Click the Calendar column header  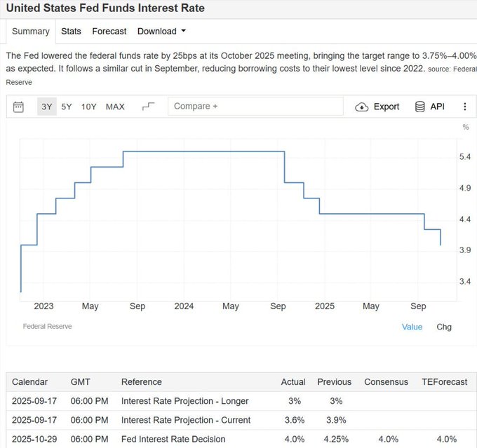(30, 382)
